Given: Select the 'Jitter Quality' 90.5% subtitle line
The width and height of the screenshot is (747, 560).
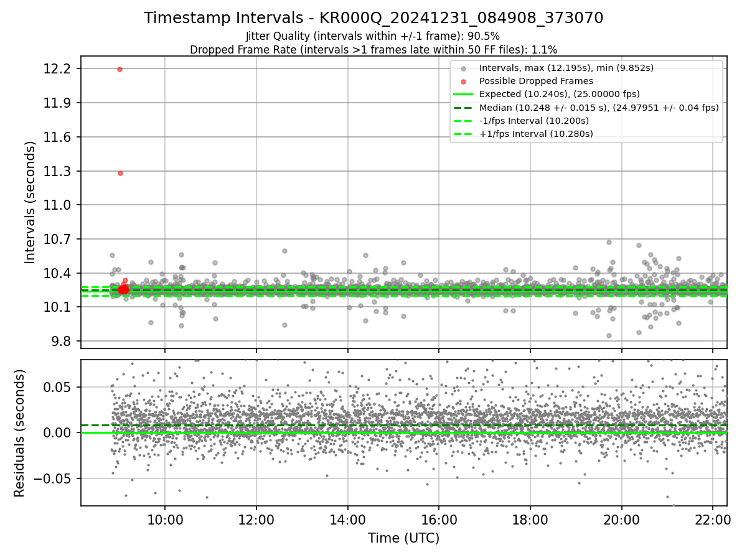Looking at the screenshot, I should (x=373, y=37).
